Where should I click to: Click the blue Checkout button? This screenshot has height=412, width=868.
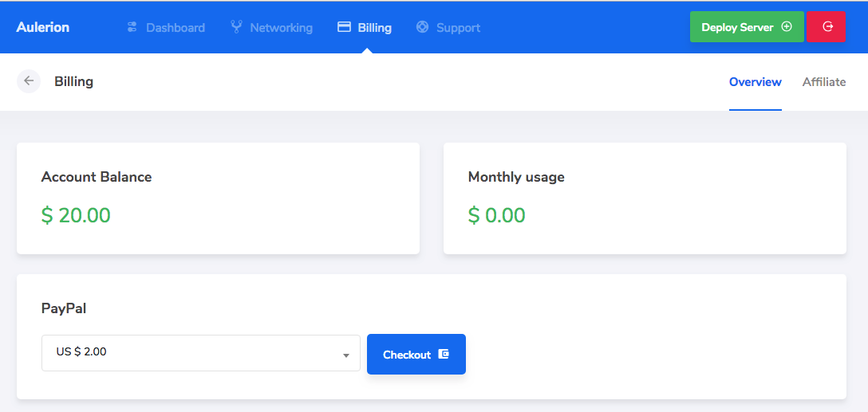(x=416, y=355)
